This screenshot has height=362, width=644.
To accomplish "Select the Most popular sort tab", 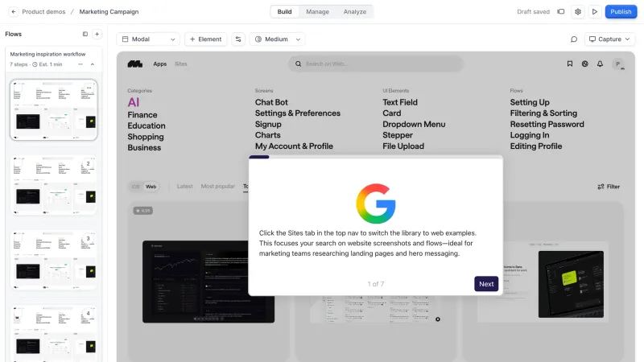I will point(217,187).
